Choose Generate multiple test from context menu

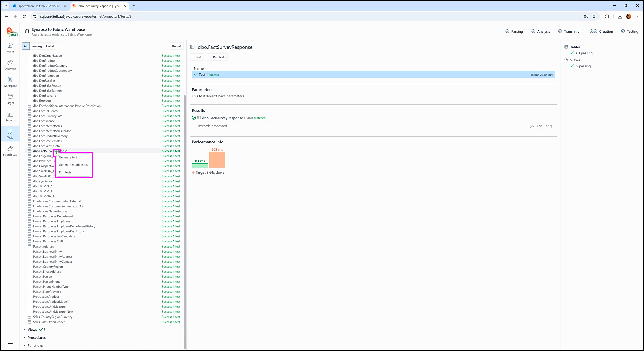74,165
